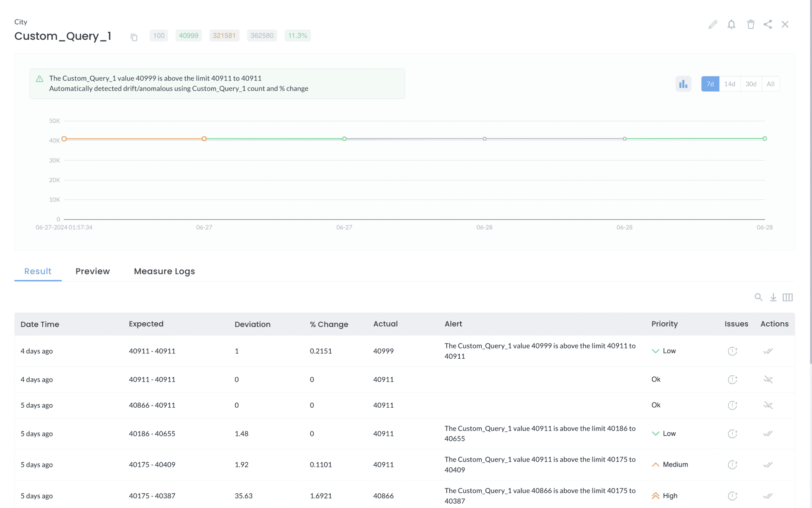Choose the All time range option
The width and height of the screenshot is (812, 508).
771,84
